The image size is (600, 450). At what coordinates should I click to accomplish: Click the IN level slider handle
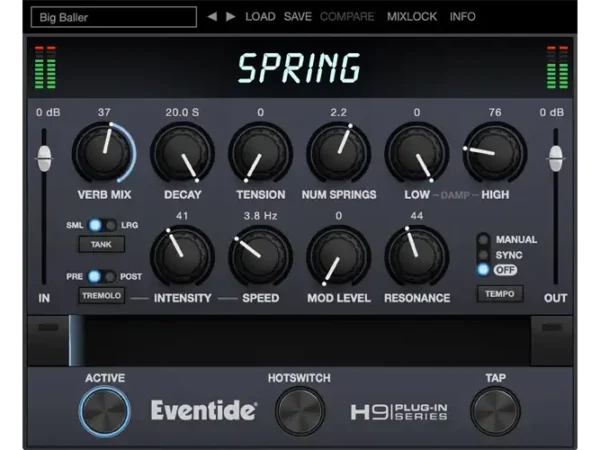pyautogui.click(x=44, y=158)
